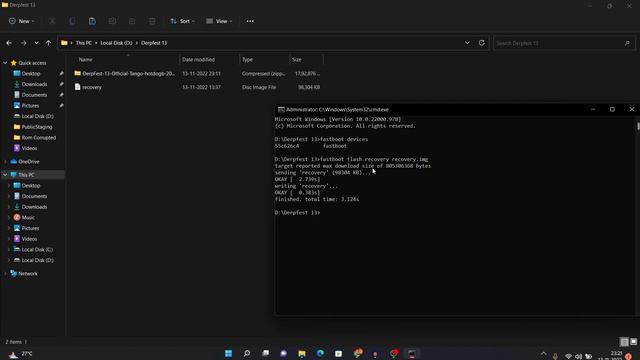Switch to Command Prompt on taskbar
The height and width of the screenshot is (360, 640).
click(x=412, y=353)
